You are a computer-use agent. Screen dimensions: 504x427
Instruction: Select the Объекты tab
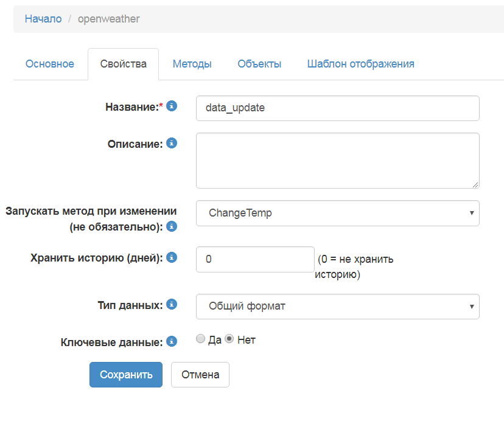point(259,63)
